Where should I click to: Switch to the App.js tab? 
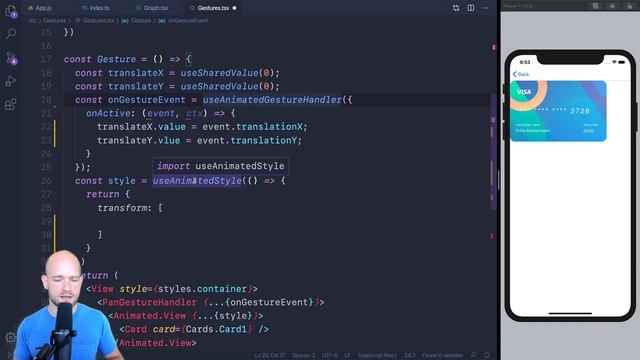coord(40,8)
